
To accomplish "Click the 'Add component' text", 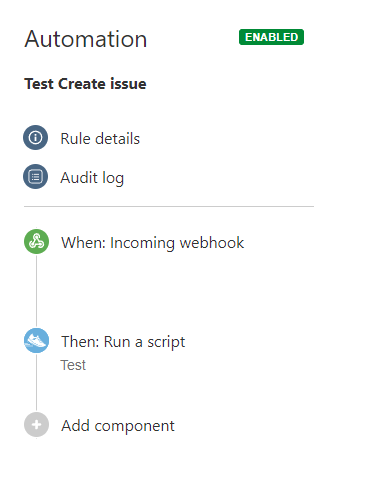I will (x=118, y=426).
